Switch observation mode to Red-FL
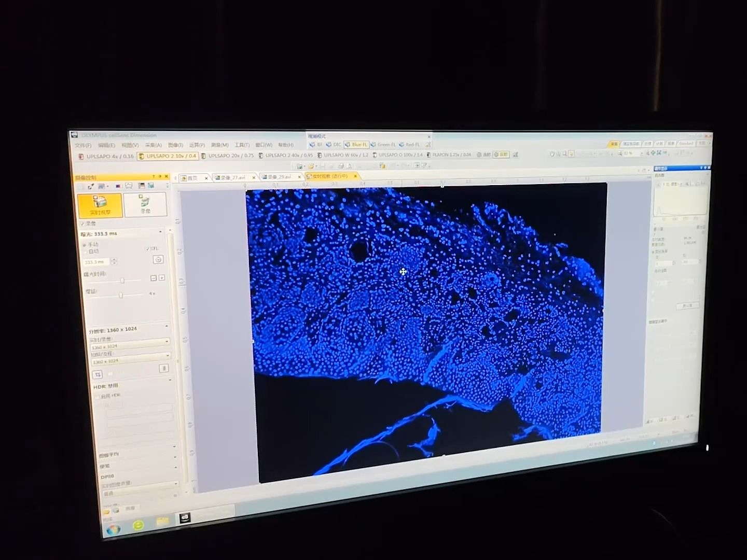Image resolution: width=747 pixels, height=560 pixels. (409, 145)
